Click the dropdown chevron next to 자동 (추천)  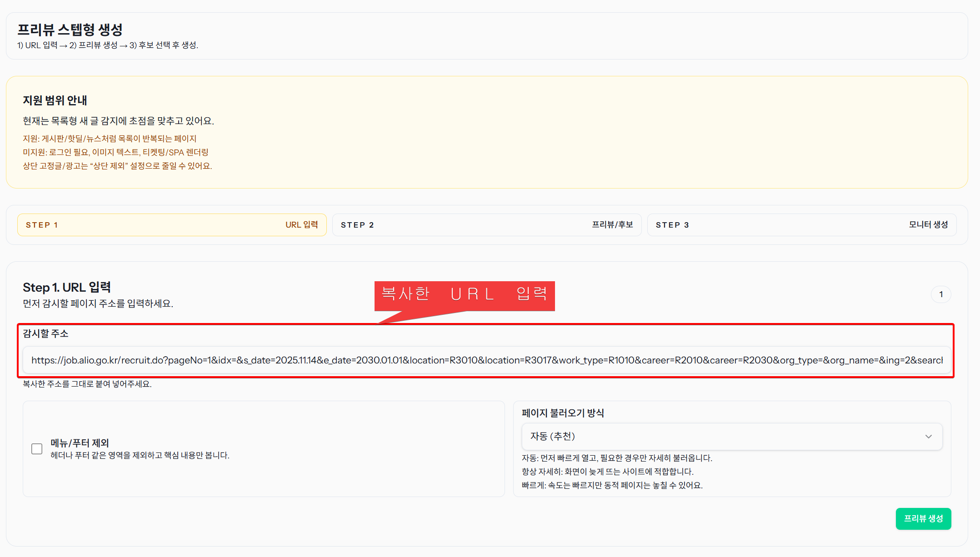[928, 437]
